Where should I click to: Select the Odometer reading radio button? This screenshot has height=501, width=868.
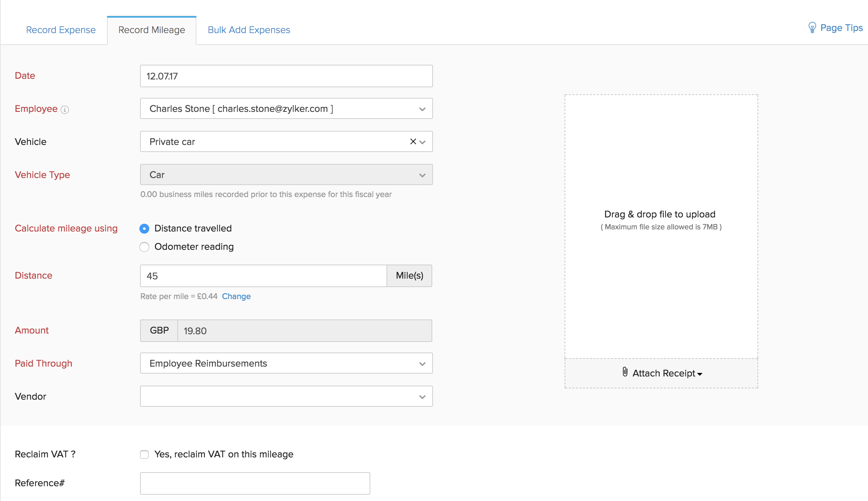pos(144,247)
